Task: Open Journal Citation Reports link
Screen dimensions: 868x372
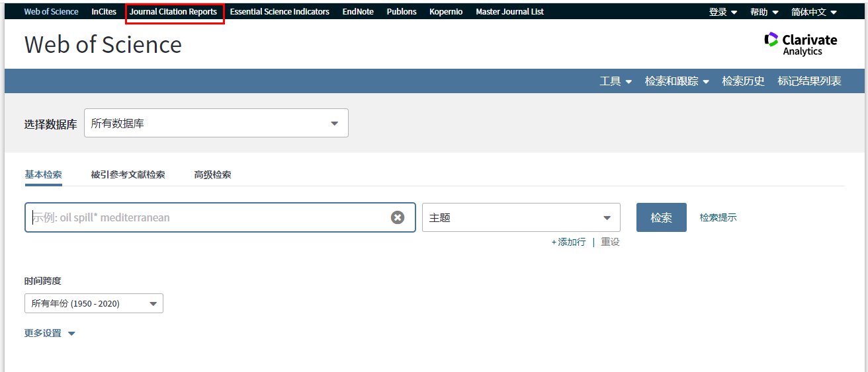Action: pos(173,12)
